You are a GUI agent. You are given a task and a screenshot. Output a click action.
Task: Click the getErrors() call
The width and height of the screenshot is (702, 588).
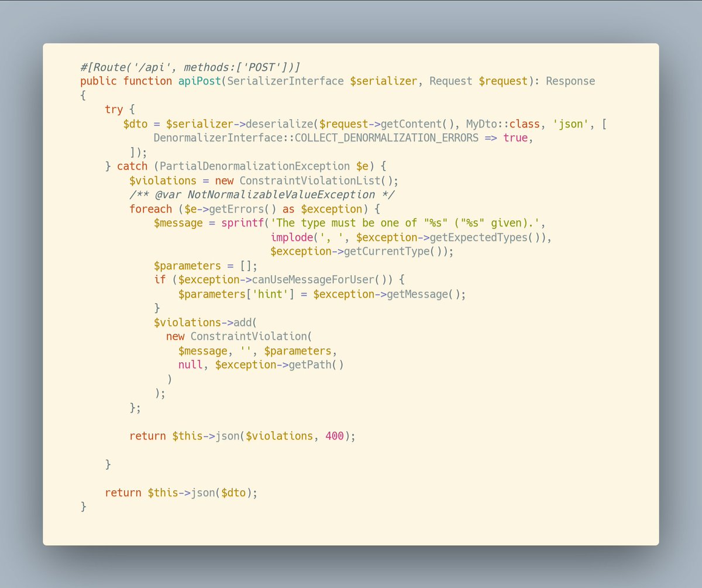243,209
